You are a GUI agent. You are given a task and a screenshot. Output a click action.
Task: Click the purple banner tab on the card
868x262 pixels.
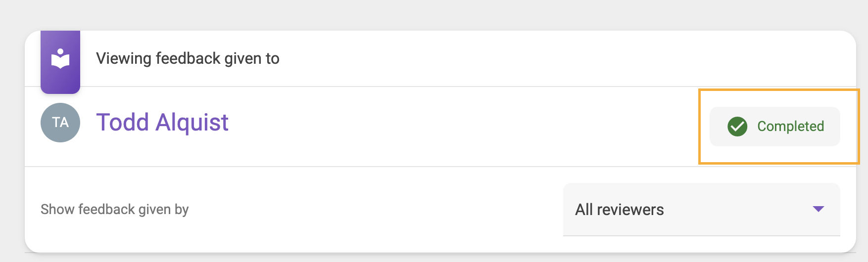tap(60, 62)
